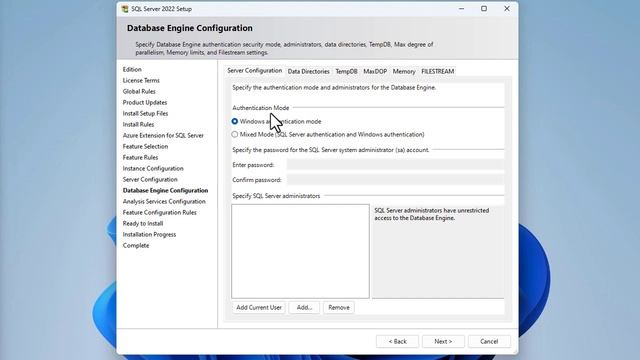This screenshot has height=360, width=640.
Task: Open the Memory tab
Action: coord(404,71)
